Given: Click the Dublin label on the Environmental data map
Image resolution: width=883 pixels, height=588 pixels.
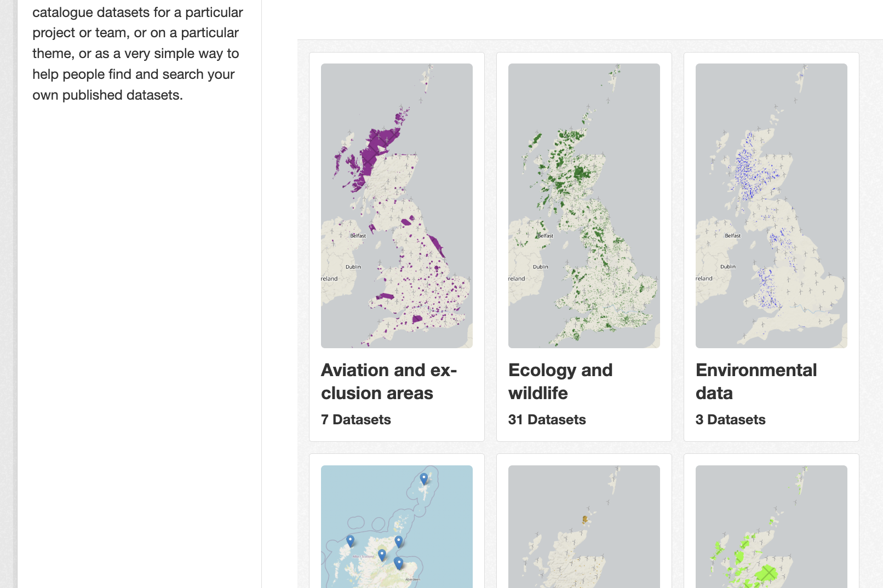Looking at the screenshot, I should (x=728, y=267).
